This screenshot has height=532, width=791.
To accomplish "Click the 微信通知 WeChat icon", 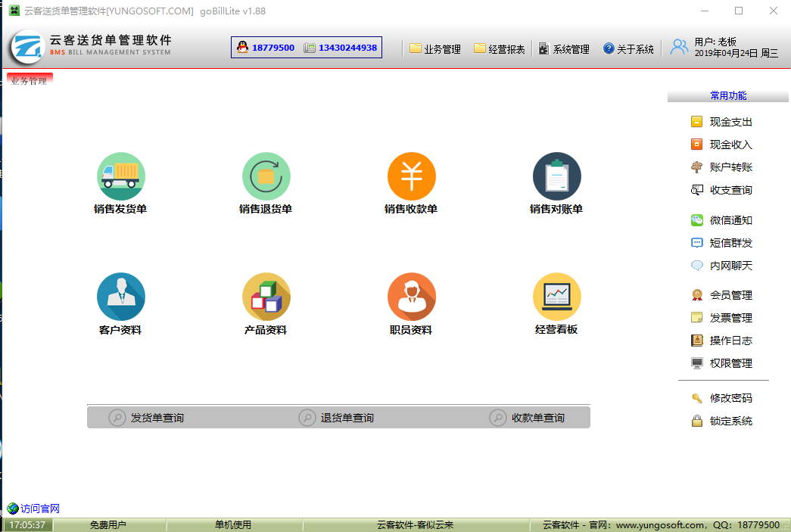I will (x=696, y=220).
